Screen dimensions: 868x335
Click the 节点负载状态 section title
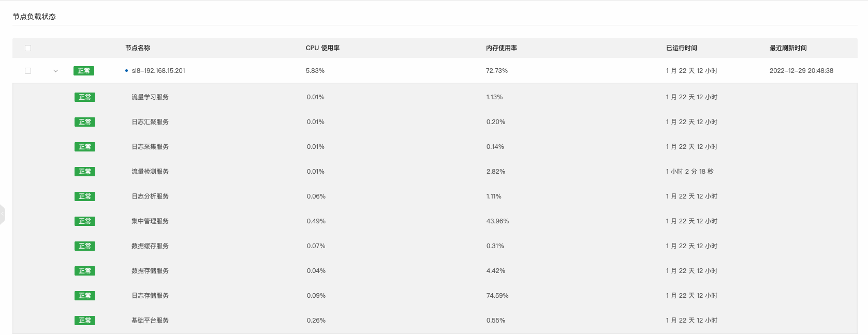pos(34,17)
